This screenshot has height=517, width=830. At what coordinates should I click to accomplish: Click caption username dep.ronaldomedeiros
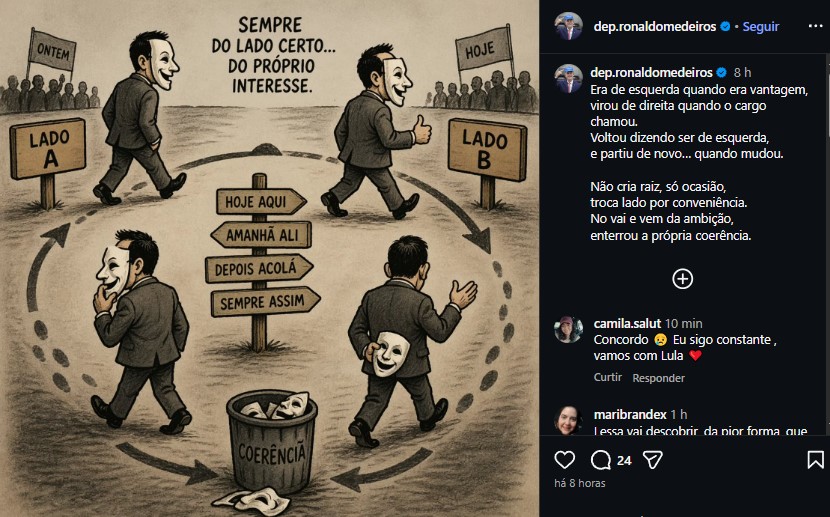click(x=652, y=72)
